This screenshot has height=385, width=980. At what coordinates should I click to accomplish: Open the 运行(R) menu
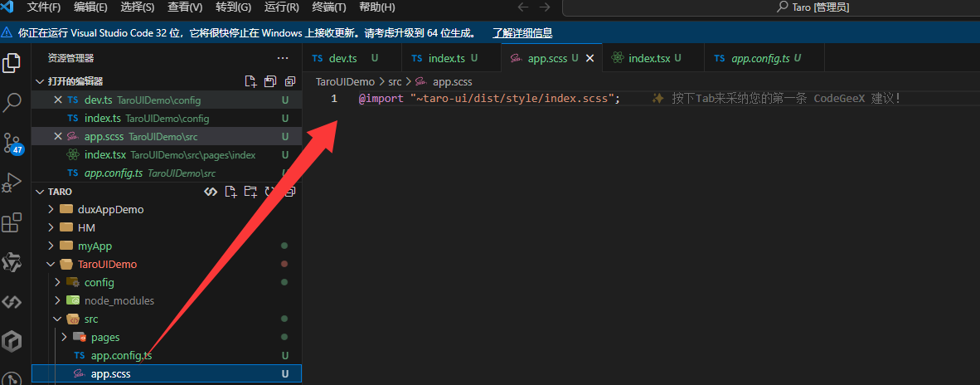pos(281,7)
